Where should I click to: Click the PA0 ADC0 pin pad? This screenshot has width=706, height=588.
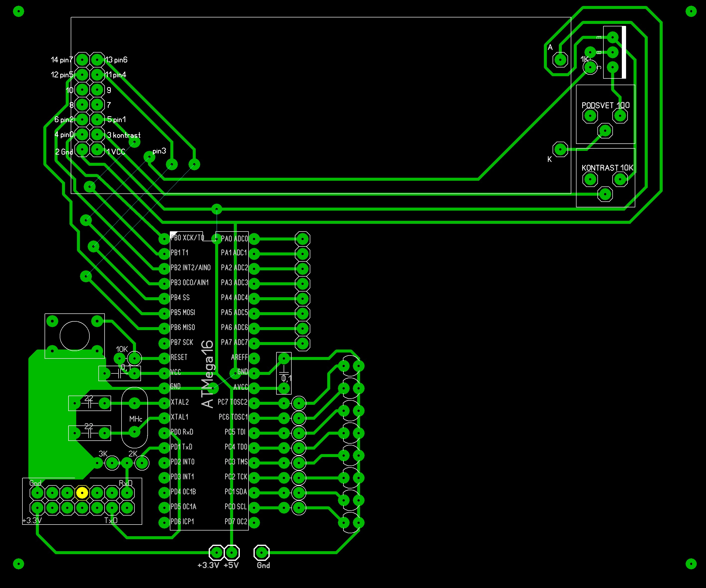click(254, 239)
